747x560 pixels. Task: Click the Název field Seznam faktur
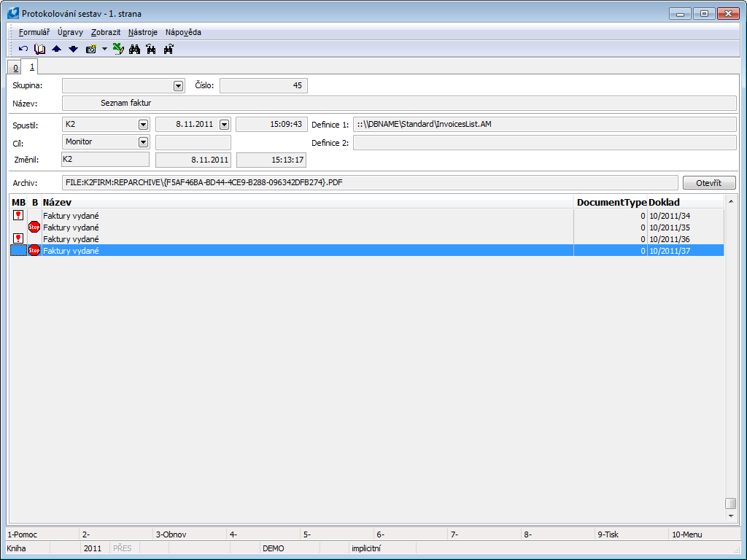(x=399, y=103)
